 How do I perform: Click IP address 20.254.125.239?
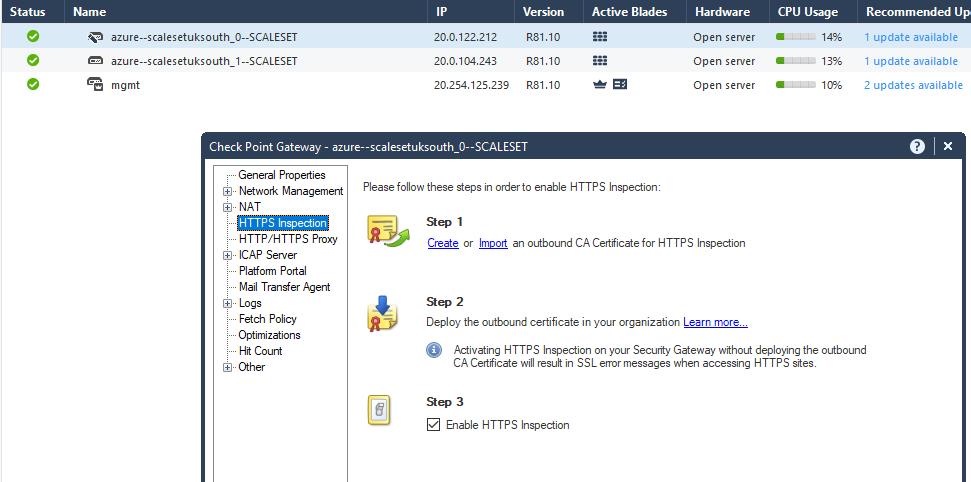471,85
